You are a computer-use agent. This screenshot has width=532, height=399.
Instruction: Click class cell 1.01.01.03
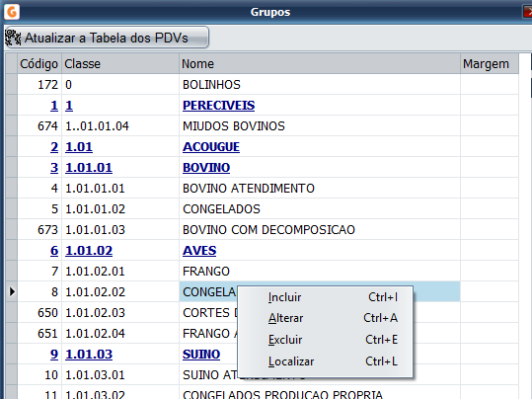point(120,229)
